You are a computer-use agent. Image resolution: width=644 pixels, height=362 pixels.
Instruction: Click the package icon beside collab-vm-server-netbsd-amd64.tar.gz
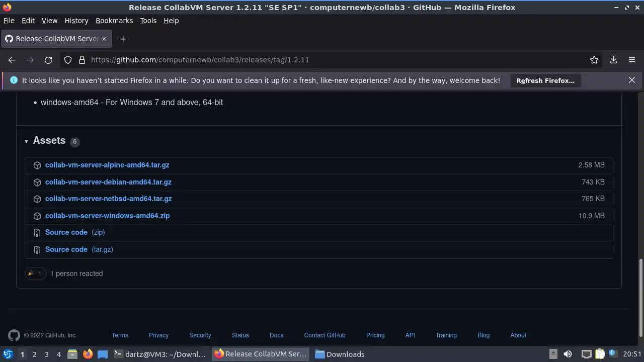37,199
